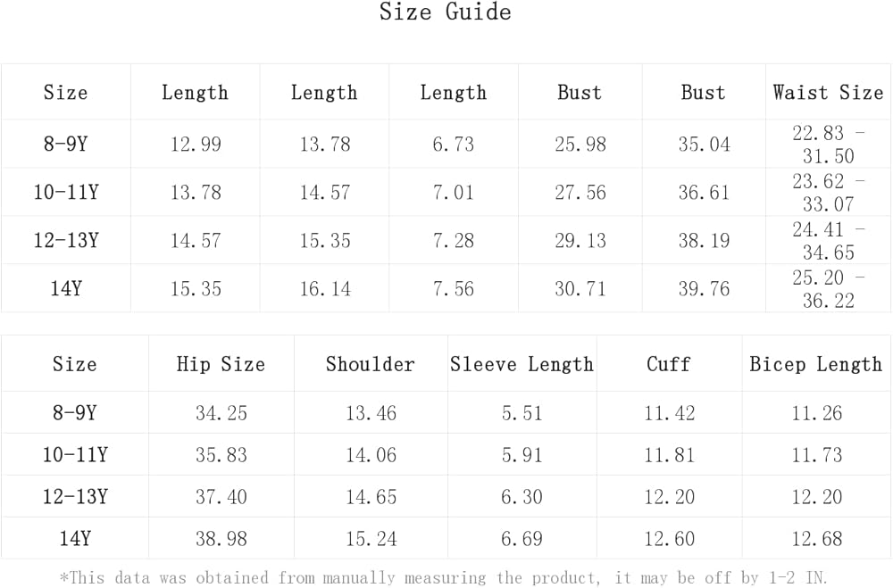Viewport: 893px width, 588px height.
Task: Click the 5.51 sleeve length cell
Action: [x=522, y=413]
